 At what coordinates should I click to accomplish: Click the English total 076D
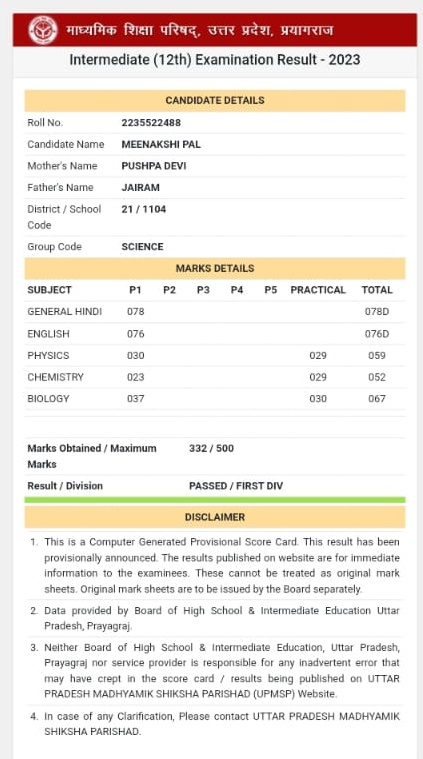[x=377, y=334]
